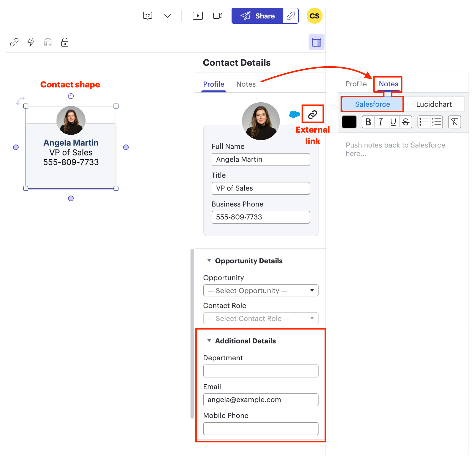Image resolution: width=476 pixels, height=461 pixels.
Task: Insert a bulleted list
Action: point(424,122)
